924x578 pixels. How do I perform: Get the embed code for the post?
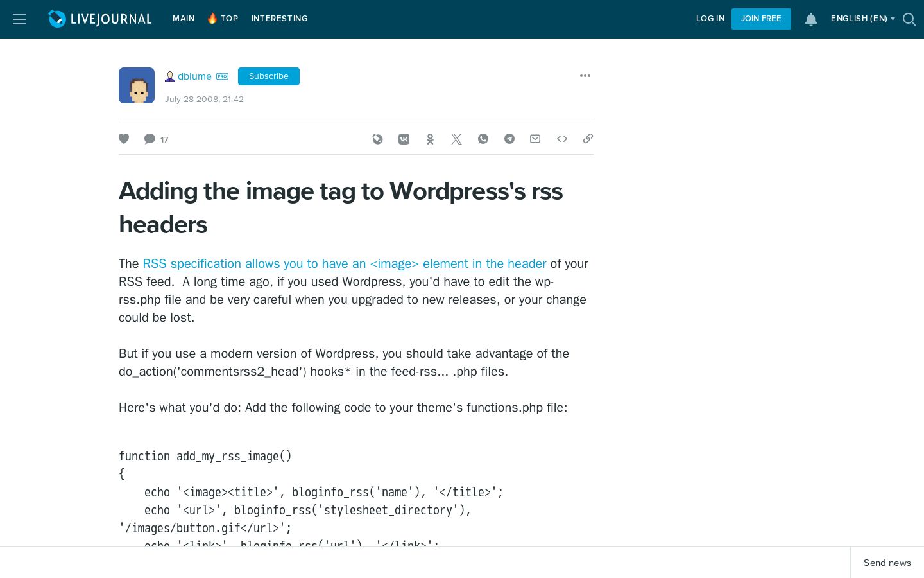click(x=562, y=139)
